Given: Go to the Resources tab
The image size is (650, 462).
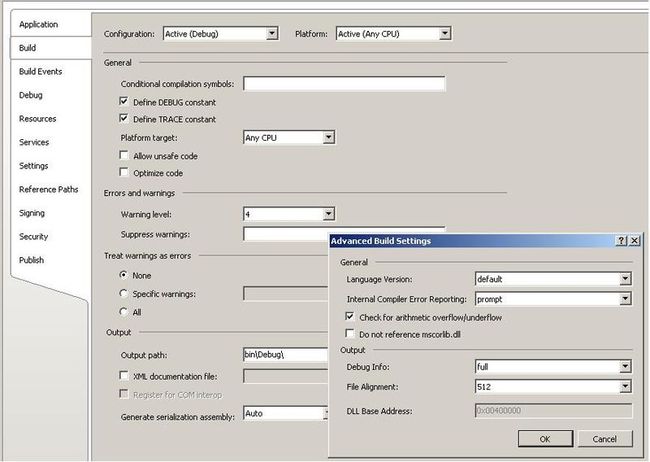Looking at the screenshot, I should (x=37, y=119).
